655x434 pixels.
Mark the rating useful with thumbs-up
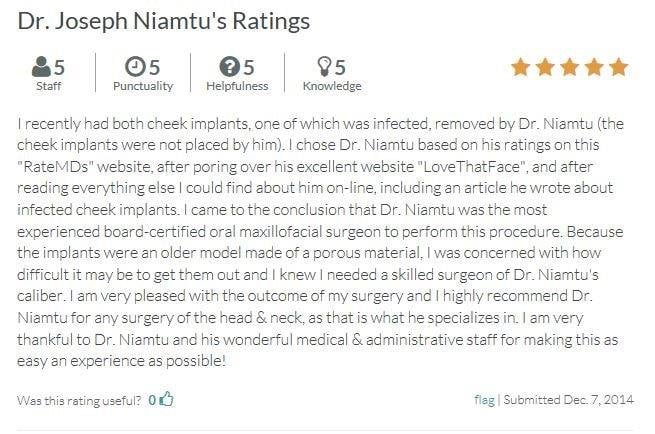coord(167,400)
